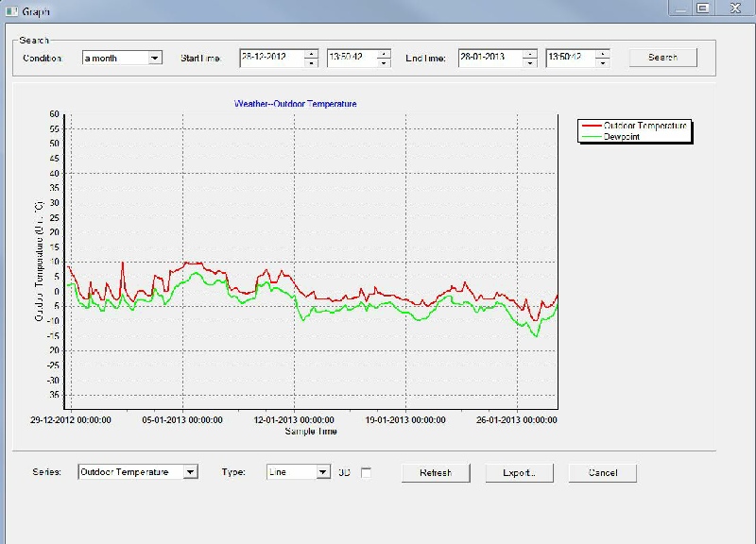Image resolution: width=756 pixels, height=544 pixels.
Task: Click the Start time date field
Action: [x=270, y=58]
